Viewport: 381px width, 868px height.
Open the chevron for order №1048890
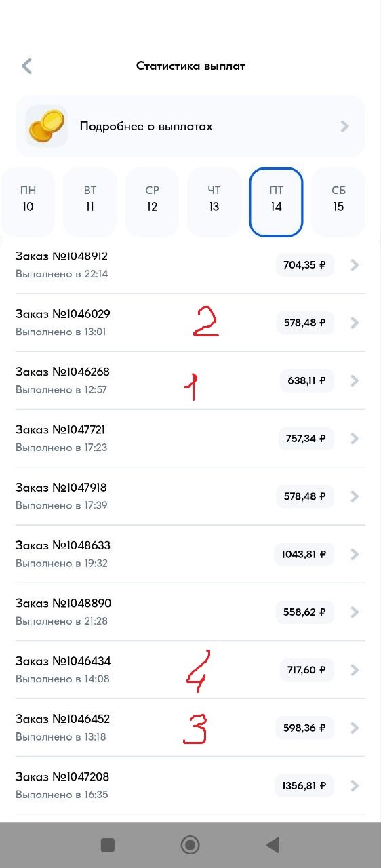click(355, 612)
